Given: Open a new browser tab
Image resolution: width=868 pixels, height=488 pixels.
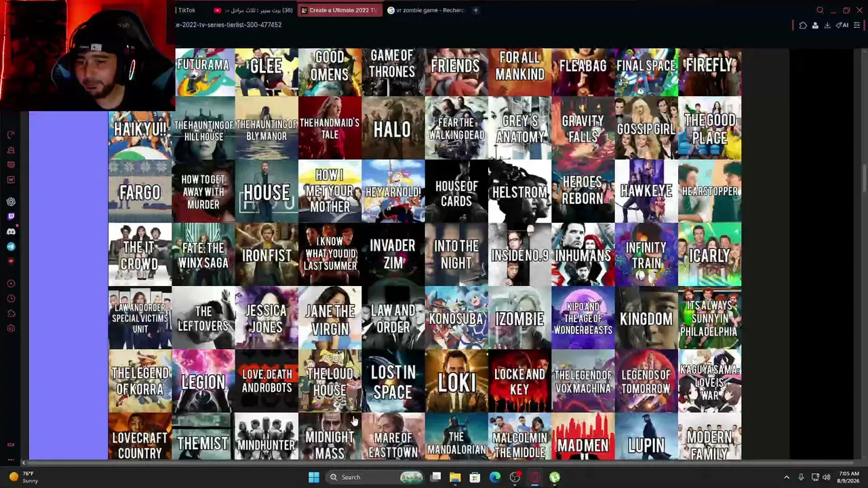Looking at the screenshot, I should pos(475,10).
